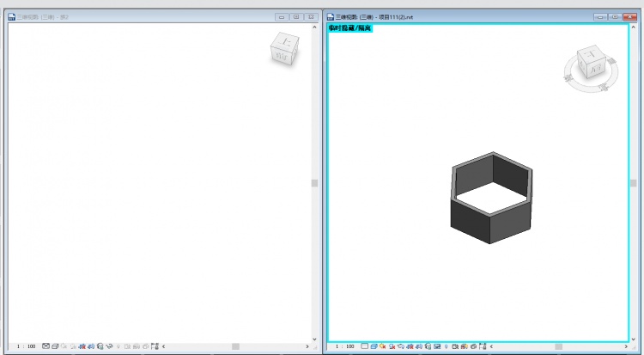Toggle Sun Path in 族2 view bar
Viewport: 644px width, 355px height.
pos(64,346)
